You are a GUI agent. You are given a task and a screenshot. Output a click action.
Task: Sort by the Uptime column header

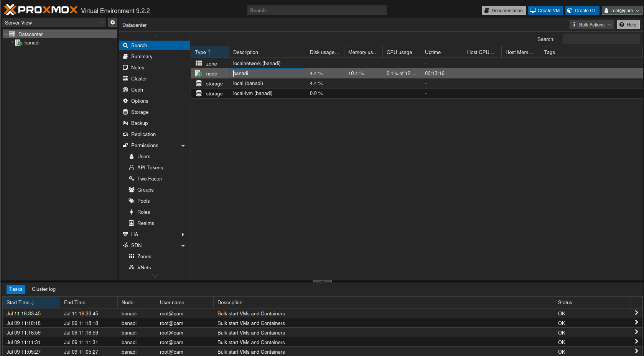[442, 52]
